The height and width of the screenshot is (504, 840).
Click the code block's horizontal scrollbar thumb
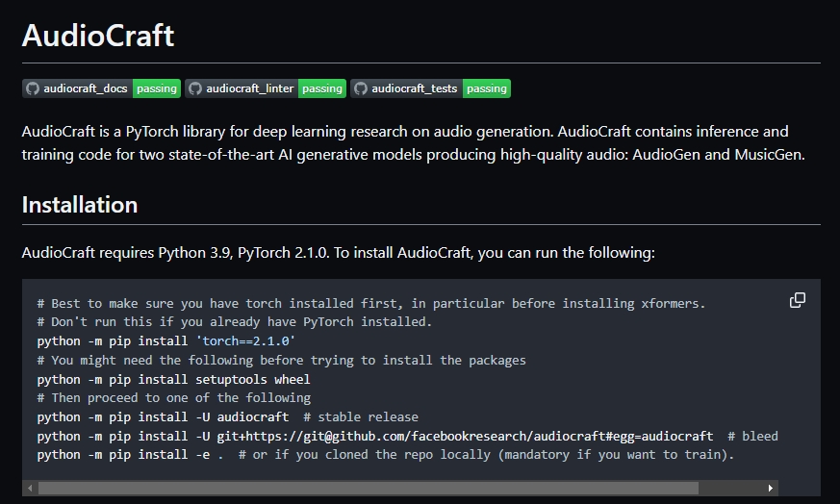coord(366,488)
